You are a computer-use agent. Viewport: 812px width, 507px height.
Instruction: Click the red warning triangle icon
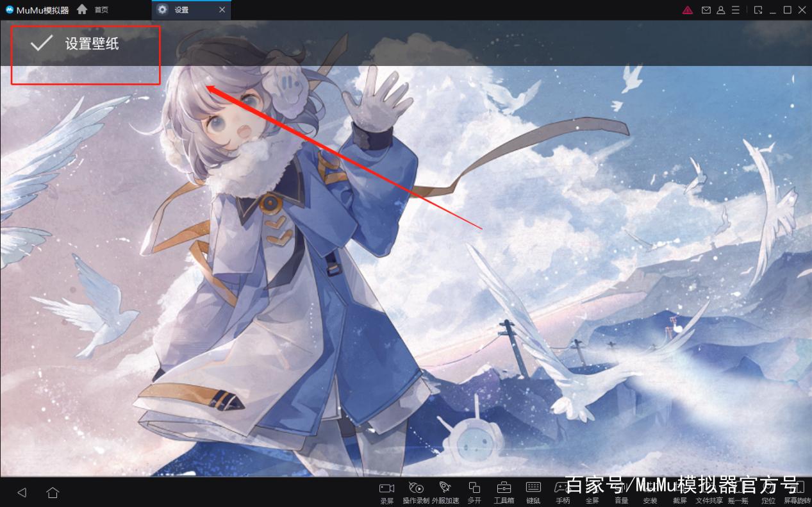[x=688, y=10]
